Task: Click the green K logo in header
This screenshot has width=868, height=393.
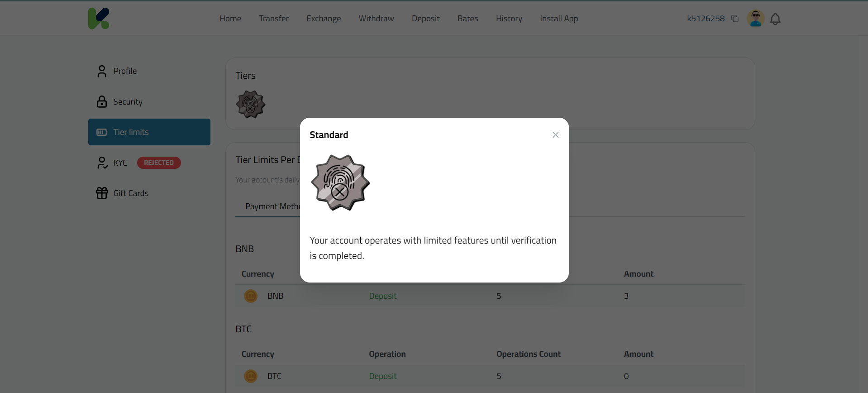Action: [99, 19]
